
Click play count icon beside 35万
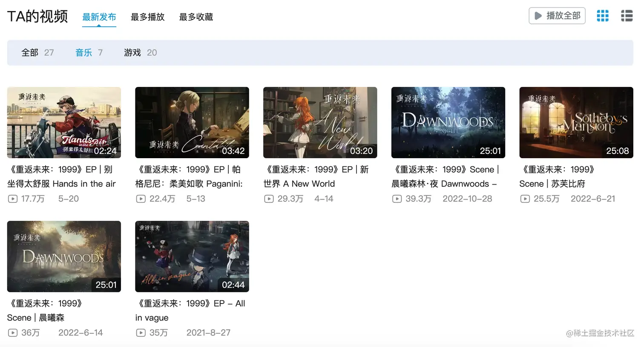pyautogui.click(x=141, y=333)
